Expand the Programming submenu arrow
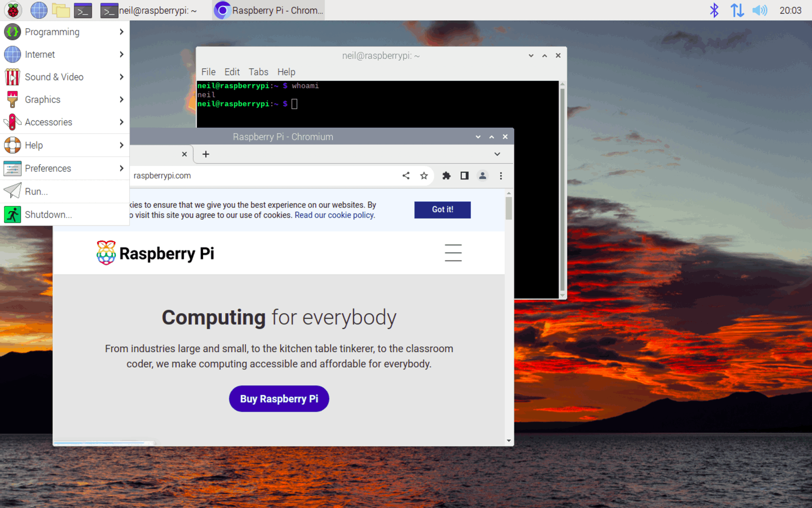This screenshot has width=812, height=508. click(x=121, y=32)
